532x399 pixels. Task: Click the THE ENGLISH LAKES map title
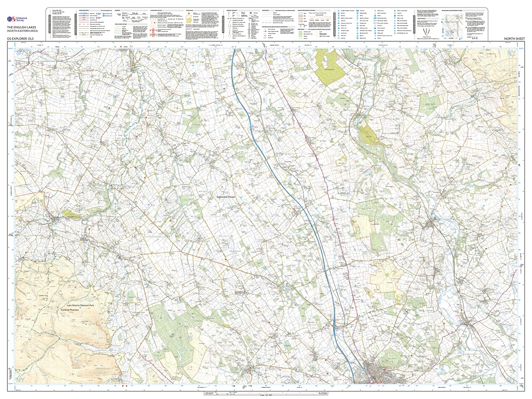coord(22,27)
